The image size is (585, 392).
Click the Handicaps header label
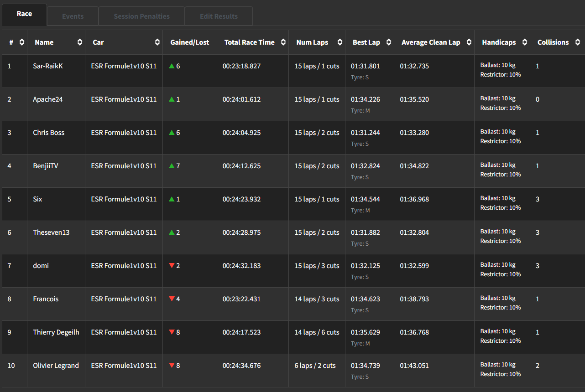[499, 42]
